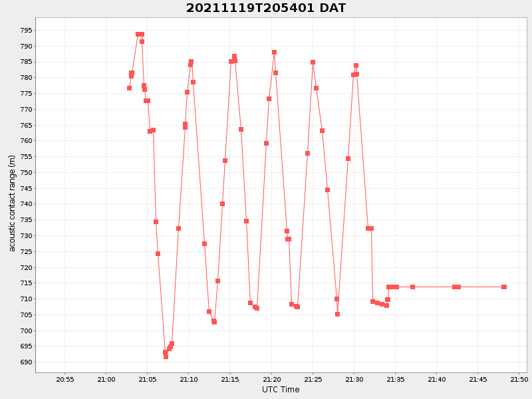The width and height of the screenshot is (532, 399).
Task: Click the peak data point at 21:25
Action: coord(313,62)
